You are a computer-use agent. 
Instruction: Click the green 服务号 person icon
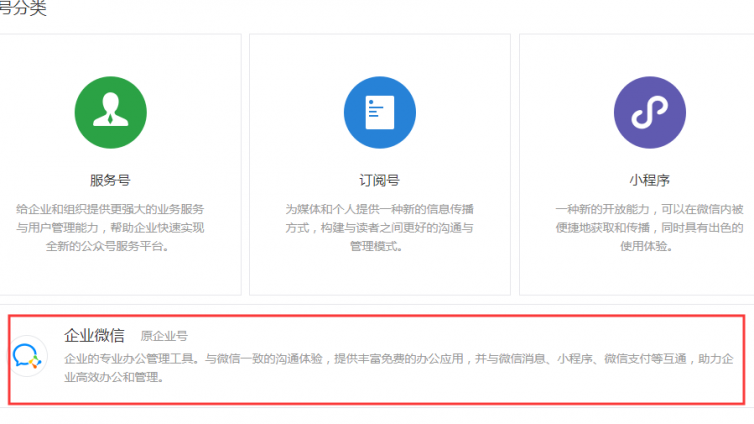point(111,112)
